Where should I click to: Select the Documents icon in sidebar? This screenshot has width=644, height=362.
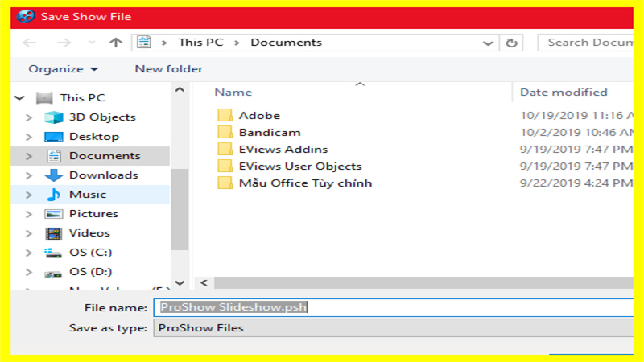[x=54, y=156]
